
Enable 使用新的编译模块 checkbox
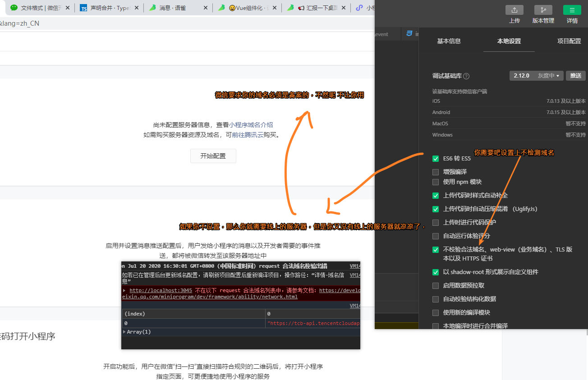[x=436, y=313]
